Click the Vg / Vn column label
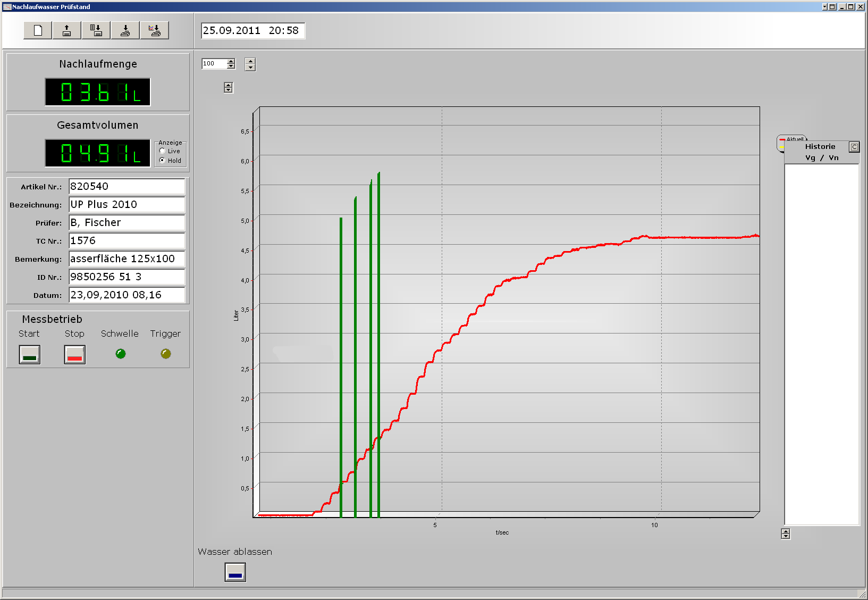Screen dimensions: 868x600 pyautogui.click(x=822, y=158)
